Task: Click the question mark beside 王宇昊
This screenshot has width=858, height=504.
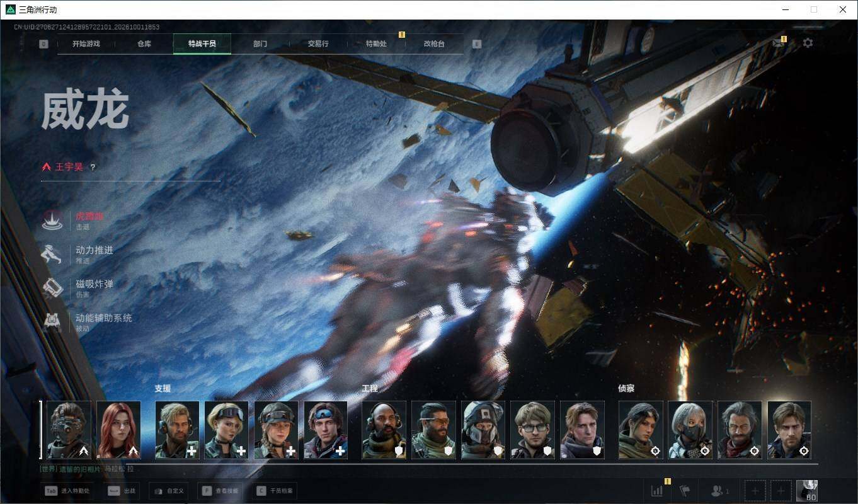Action: (93, 168)
